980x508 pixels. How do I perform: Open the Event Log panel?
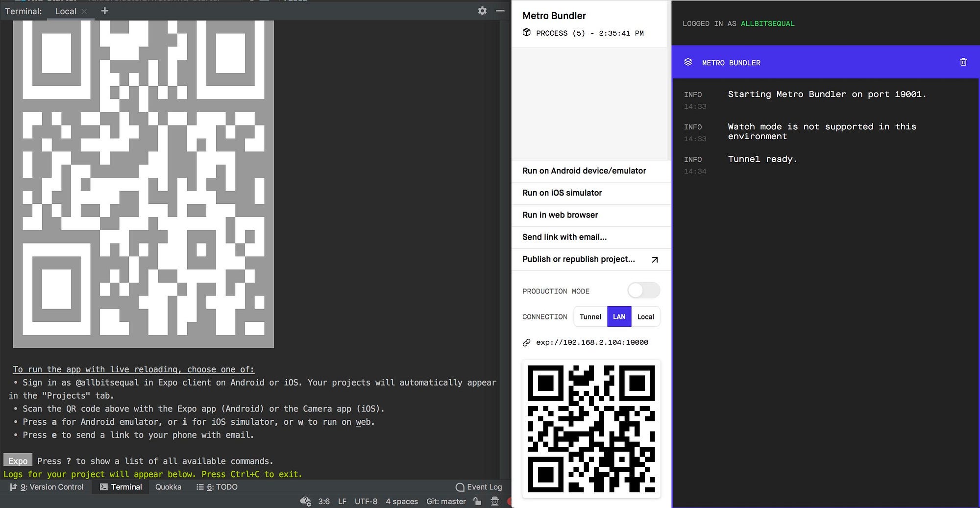tap(479, 487)
